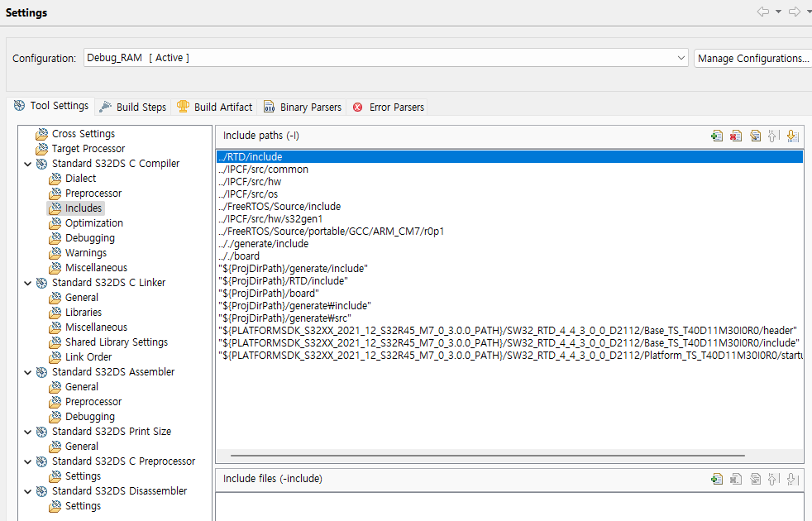Select ../RTD/include path entry

pos(509,157)
